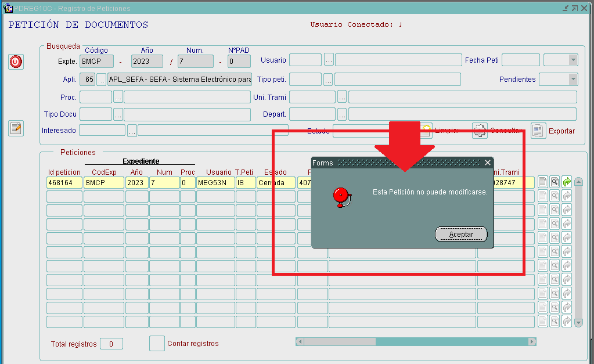
Task: Click the Fecha Peti date field
Action: coord(520,60)
